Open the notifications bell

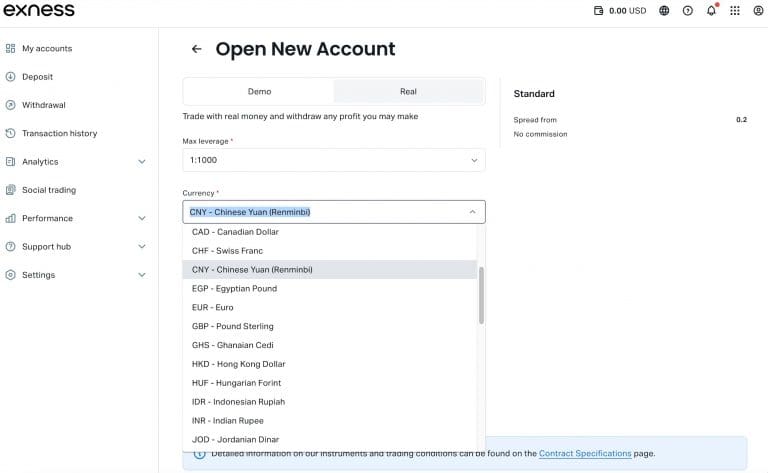[711, 10]
